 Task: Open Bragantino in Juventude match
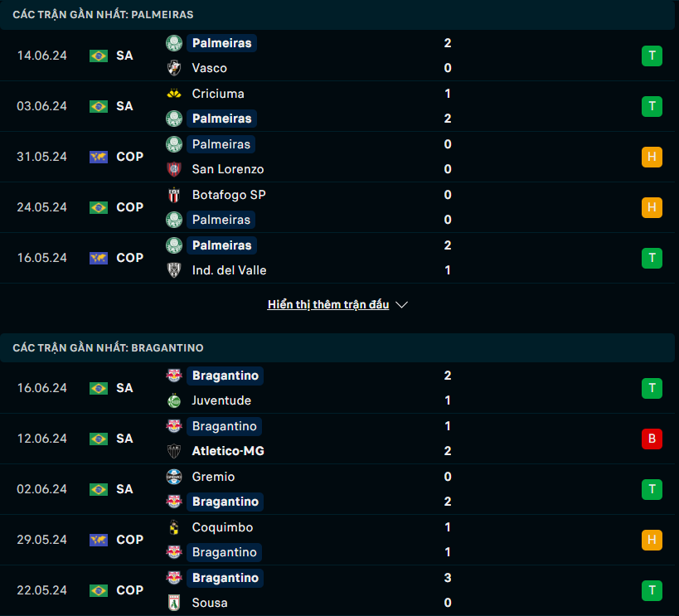tap(226, 376)
